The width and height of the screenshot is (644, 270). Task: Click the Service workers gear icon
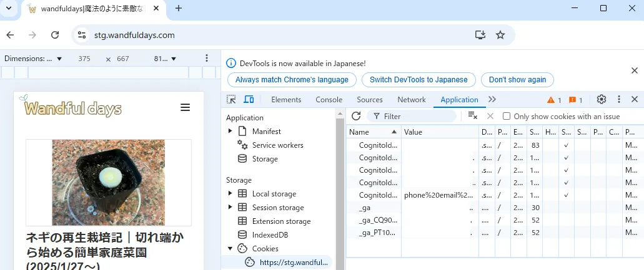pos(243,145)
